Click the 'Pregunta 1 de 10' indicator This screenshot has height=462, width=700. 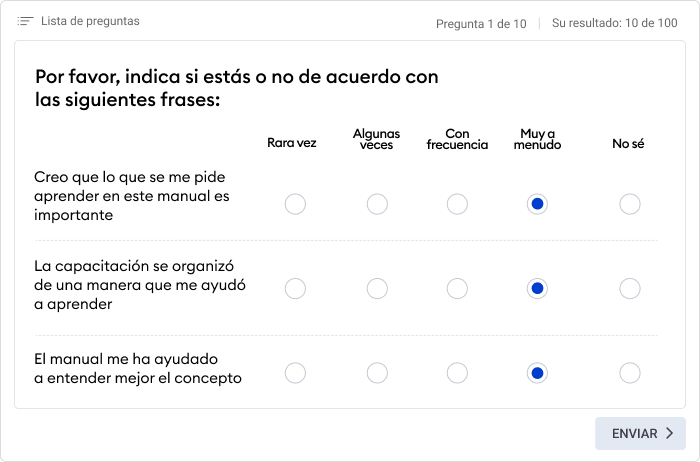pyautogui.click(x=481, y=24)
